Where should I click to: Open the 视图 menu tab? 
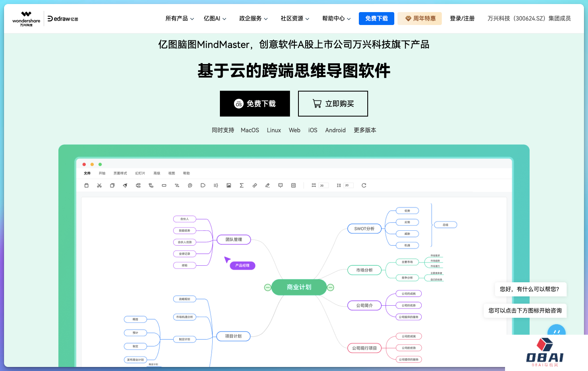click(x=172, y=173)
